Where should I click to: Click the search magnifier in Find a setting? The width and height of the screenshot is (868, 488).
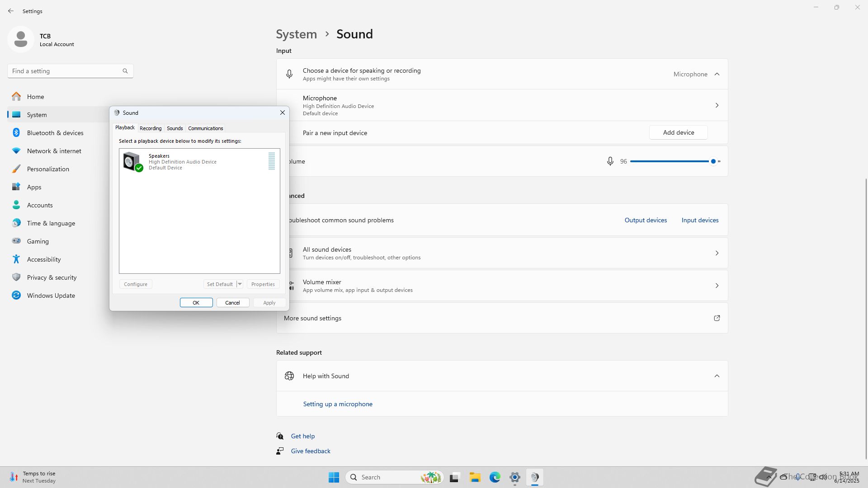coord(125,71)
